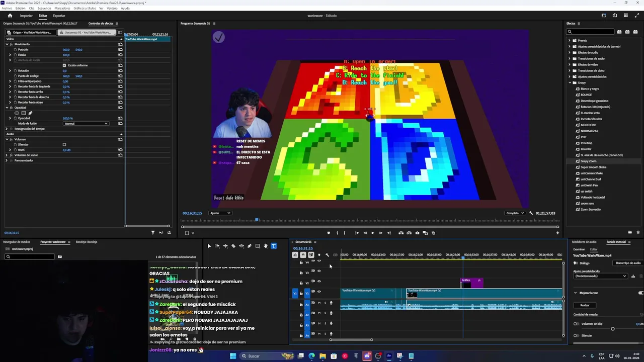Open Navegador de medios tab
The image size is (644, 362).
pyautogui.click(x=17, y=242)
